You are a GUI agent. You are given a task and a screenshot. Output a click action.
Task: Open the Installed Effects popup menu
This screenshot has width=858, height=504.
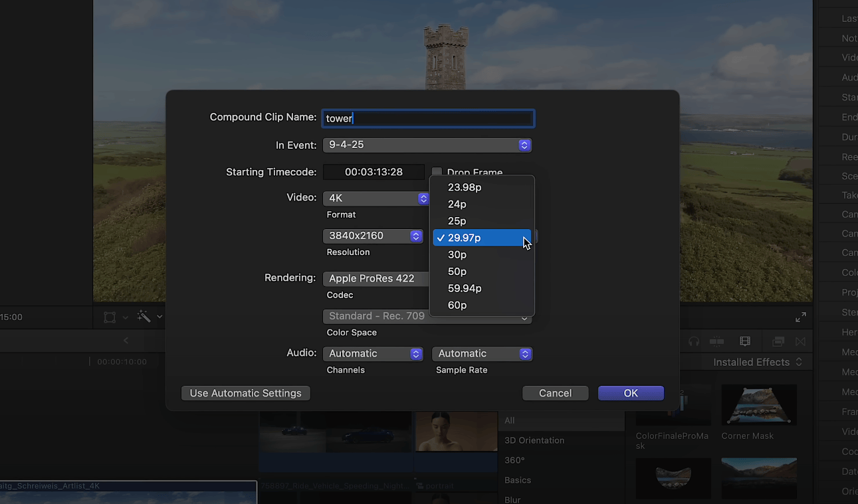coord(758,362)
